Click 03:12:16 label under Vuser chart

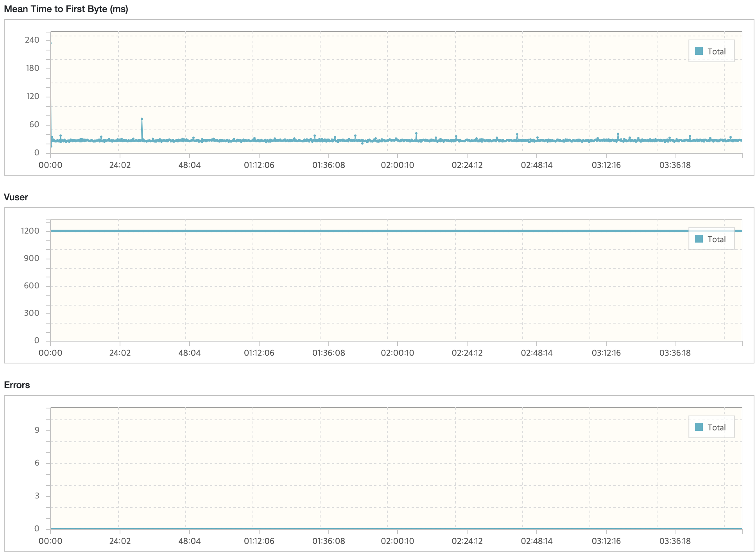click(606, 353)
